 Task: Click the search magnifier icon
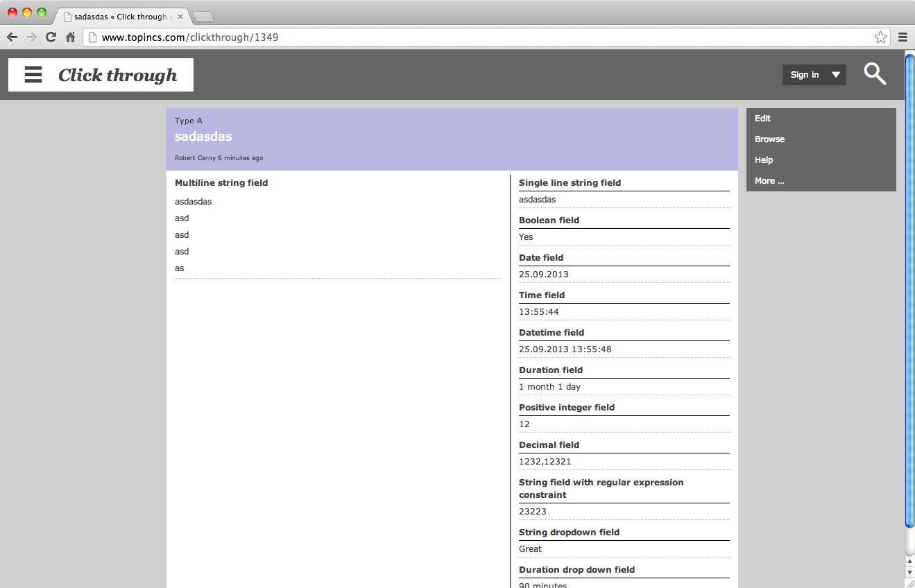click(x=875, y=73)
